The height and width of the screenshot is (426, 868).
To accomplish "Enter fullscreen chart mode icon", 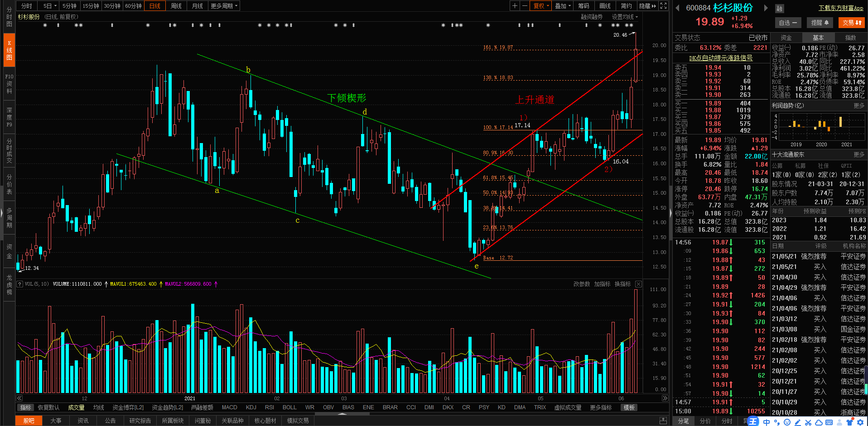I will [x=664, y=6].
